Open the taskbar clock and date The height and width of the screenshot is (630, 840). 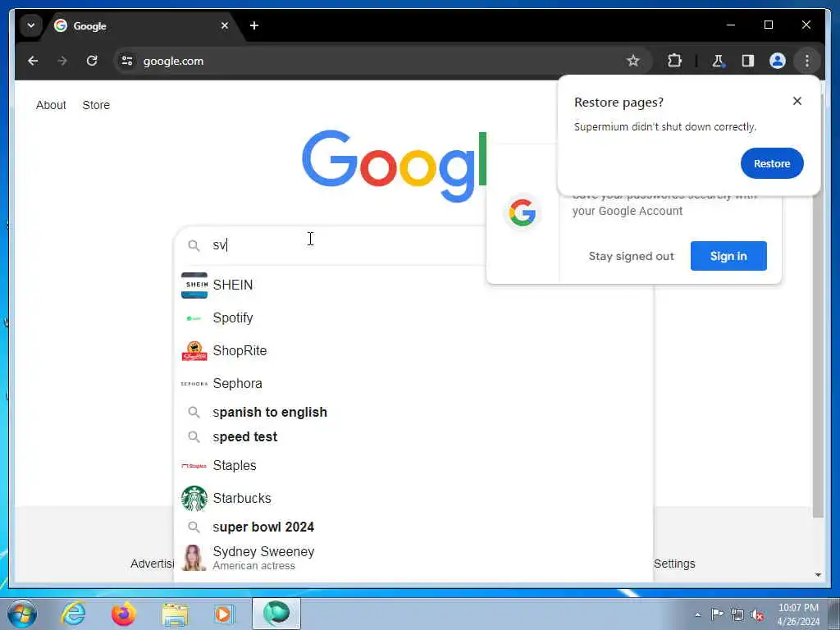[x=798, y=614]
